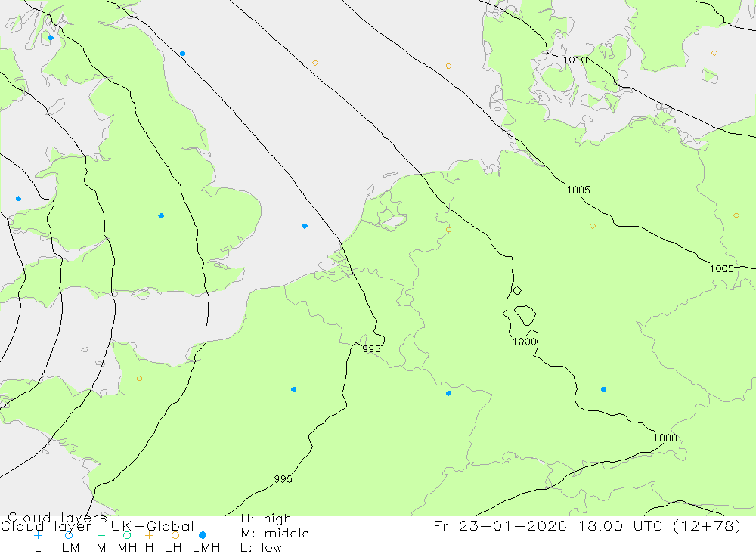Click the blue plus L legend symbol

pyautogui.click(x=38, y=535)
